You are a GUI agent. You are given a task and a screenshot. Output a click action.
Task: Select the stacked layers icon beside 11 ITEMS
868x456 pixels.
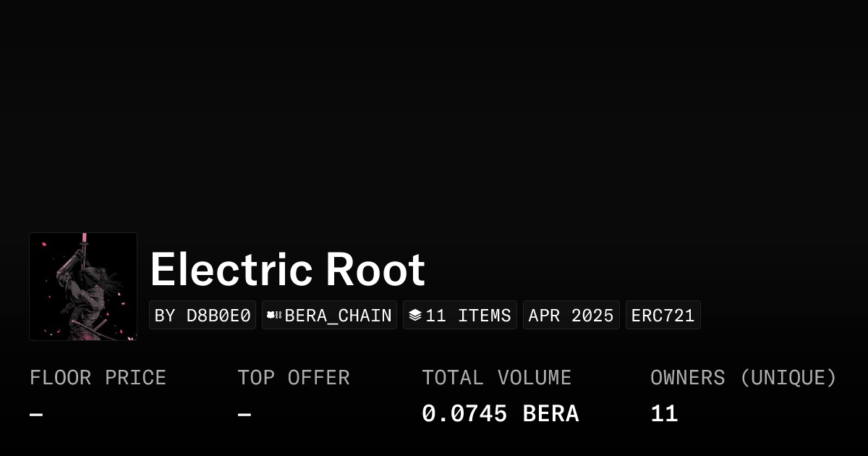(x=416, y=315)
